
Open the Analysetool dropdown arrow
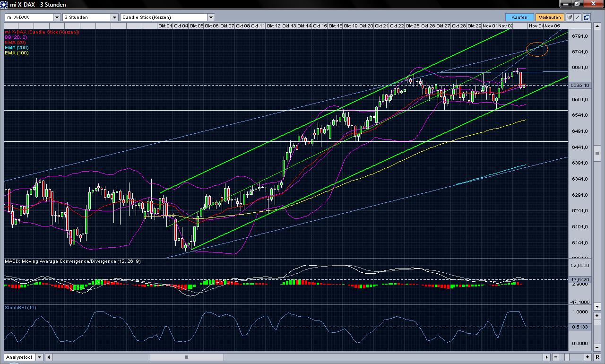[40, 357]
